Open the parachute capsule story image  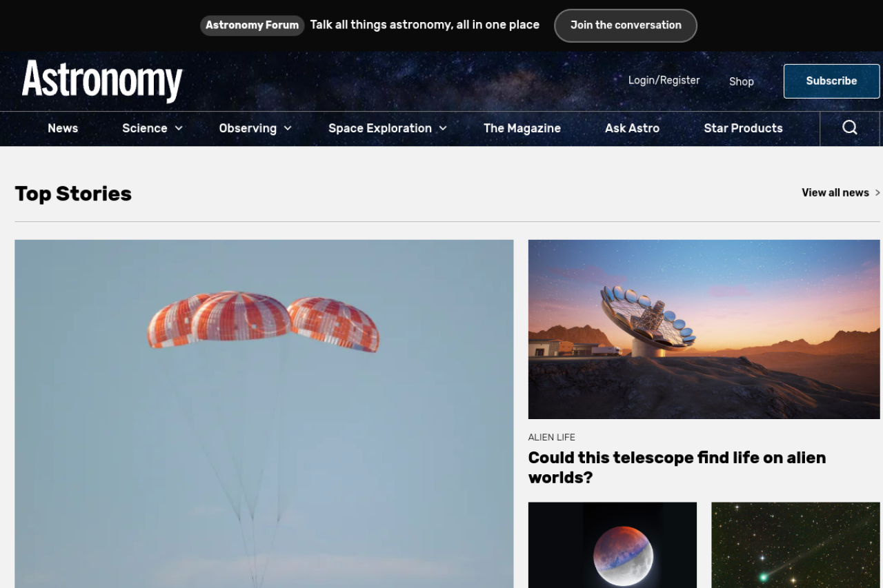coord(264,414)
